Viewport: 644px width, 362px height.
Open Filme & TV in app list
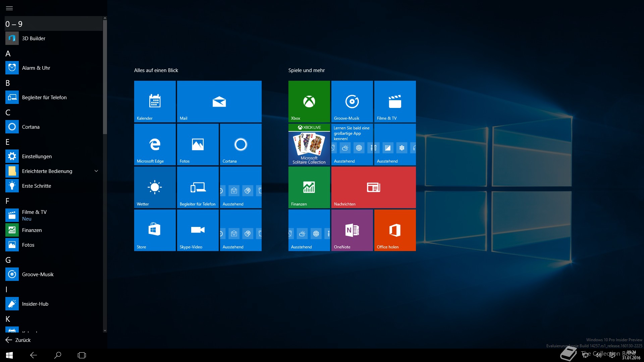point(54,215)
